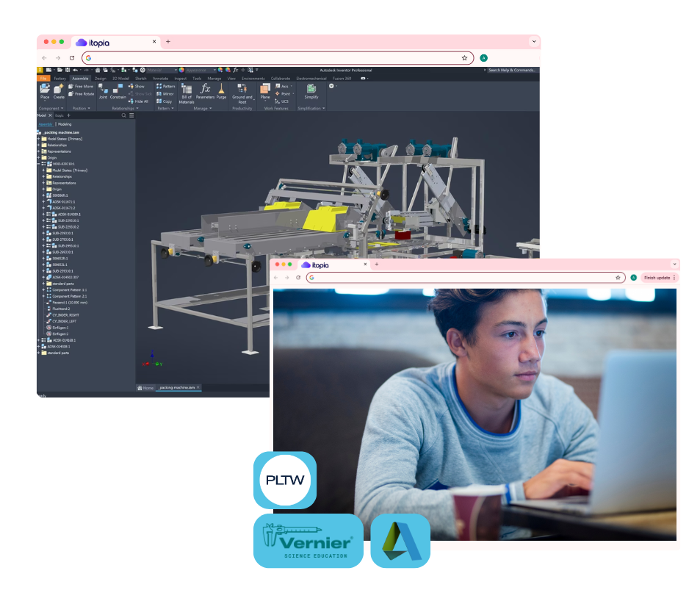Click the Home view icon in quick access toolbar
This screenshot has width=700, height=590.
tap(98, 70)
